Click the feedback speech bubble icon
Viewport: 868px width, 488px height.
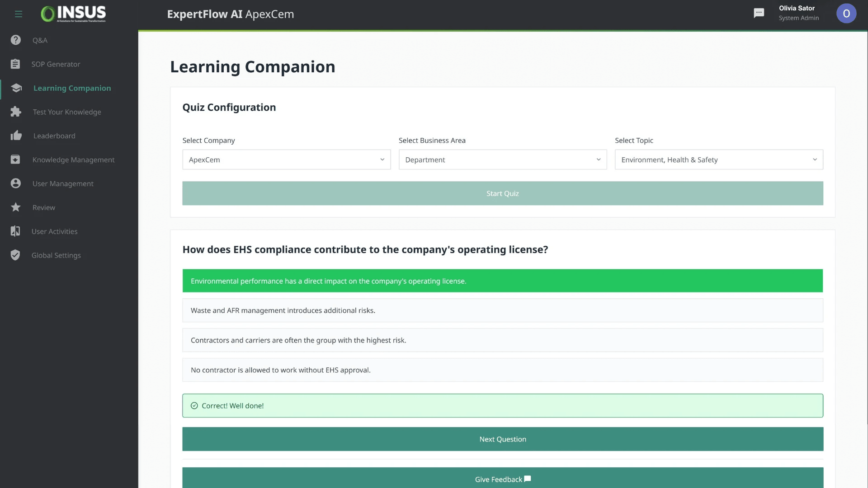click(x=528, y=479)
